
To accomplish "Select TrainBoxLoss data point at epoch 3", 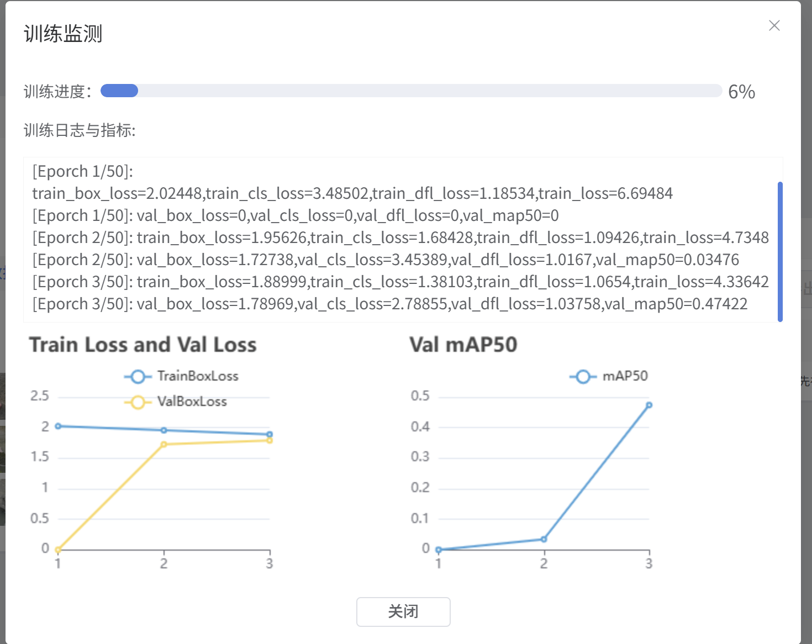I will coord(270,434).
